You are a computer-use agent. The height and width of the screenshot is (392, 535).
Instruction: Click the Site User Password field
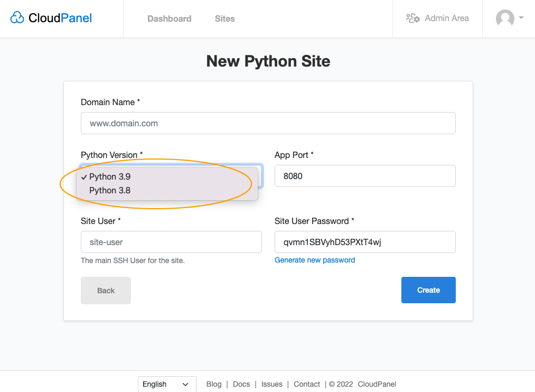[x=365, y=242]
